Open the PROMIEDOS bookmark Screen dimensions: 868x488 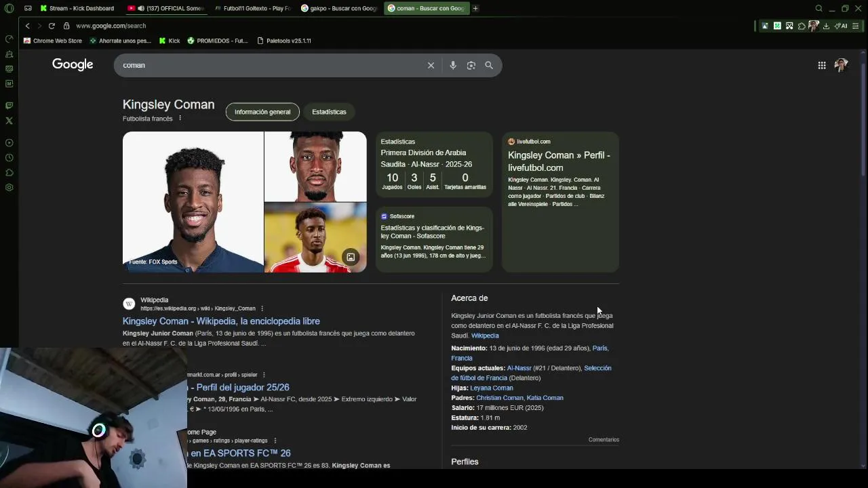(218, 41)
